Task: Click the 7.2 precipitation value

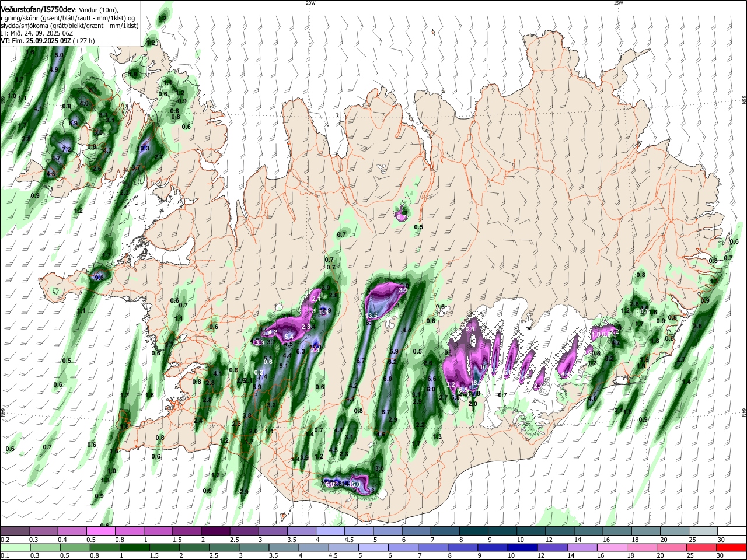Action: (x=66, y=149)
